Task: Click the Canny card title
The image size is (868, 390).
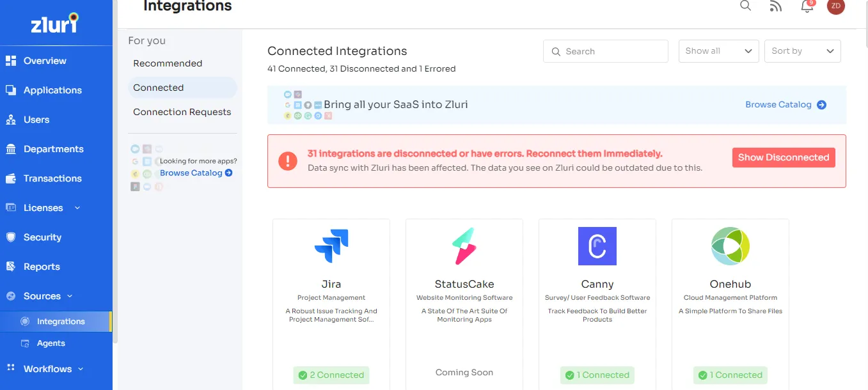Action: tap(597, 284)
